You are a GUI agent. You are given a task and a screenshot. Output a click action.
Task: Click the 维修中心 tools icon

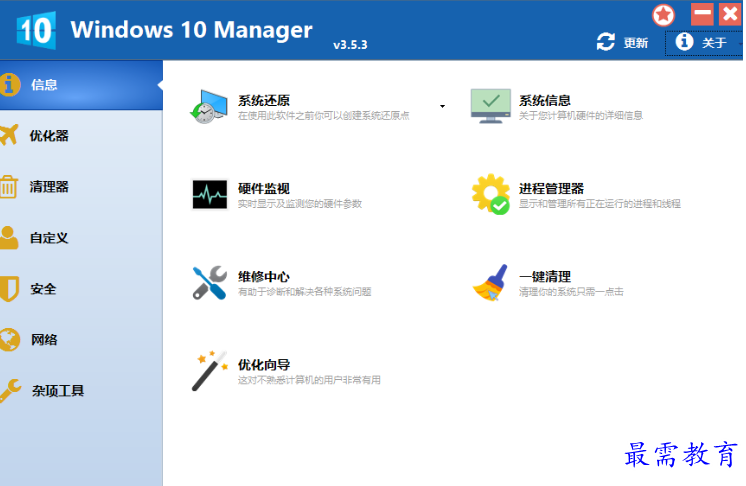click(x=210, y=282)
